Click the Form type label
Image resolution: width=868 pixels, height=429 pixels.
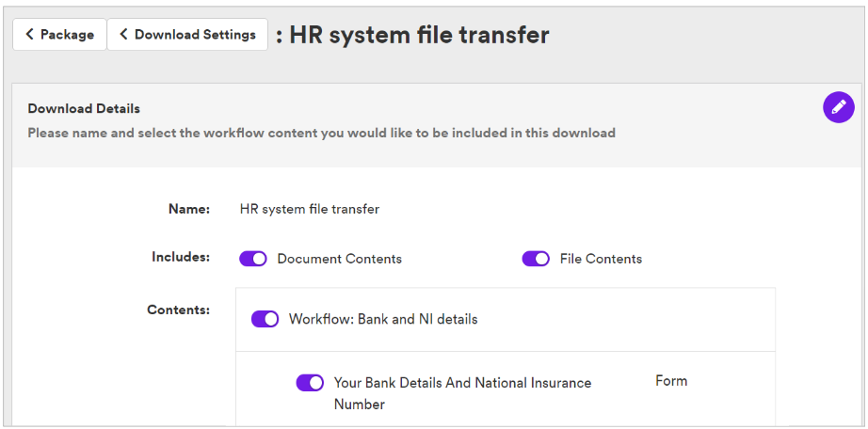click(671, 381)
